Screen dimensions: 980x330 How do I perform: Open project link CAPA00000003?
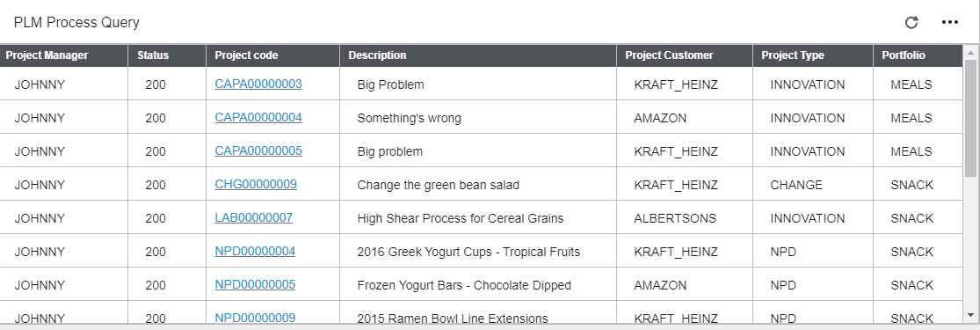(258, 84)
